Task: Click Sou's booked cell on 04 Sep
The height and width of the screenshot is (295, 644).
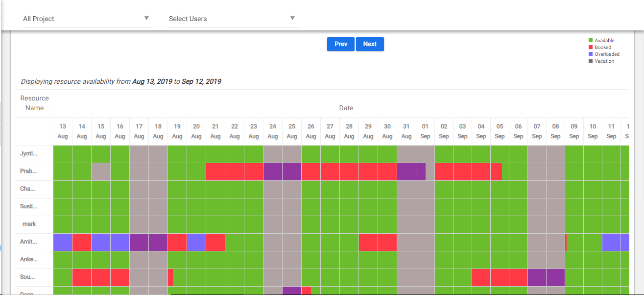Action: pyautogui.click(x=481, y=277)
